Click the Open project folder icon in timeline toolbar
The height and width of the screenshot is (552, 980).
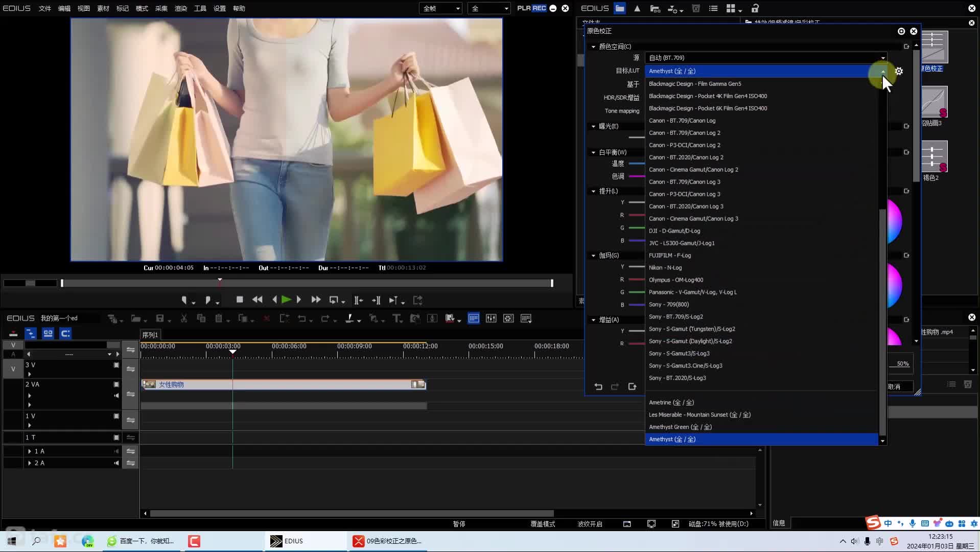point(135,318)
